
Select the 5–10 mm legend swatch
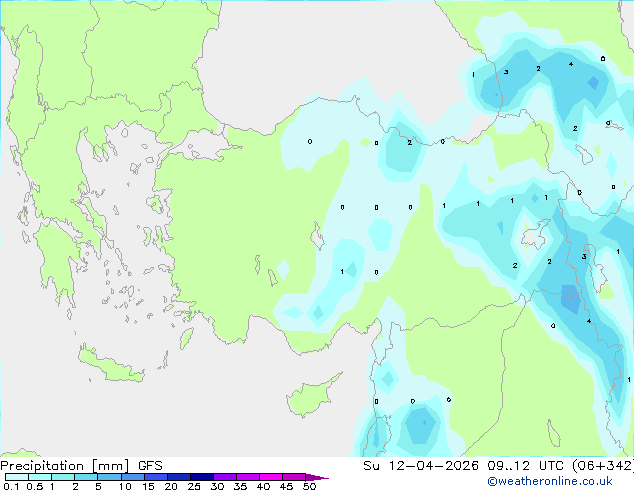pyautogui.click(x=109, y=477)
